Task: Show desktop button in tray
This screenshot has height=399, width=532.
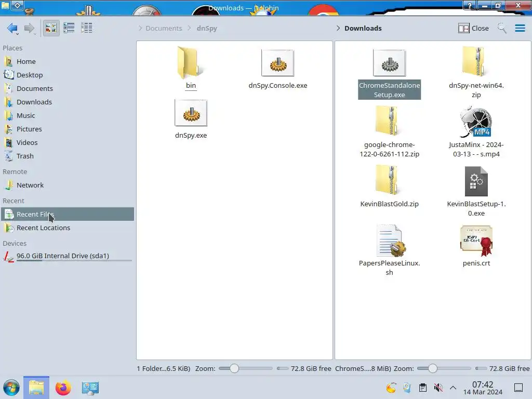Action: click(518, 388)
